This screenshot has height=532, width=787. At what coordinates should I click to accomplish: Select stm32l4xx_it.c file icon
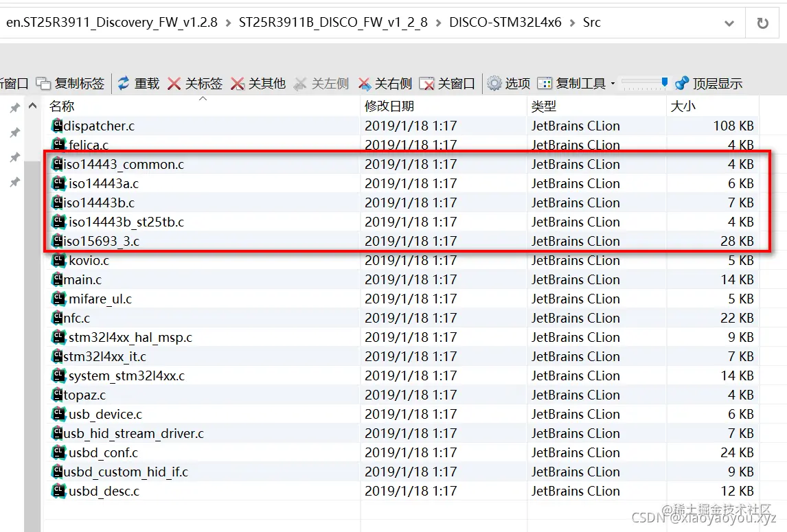(58, 356)
